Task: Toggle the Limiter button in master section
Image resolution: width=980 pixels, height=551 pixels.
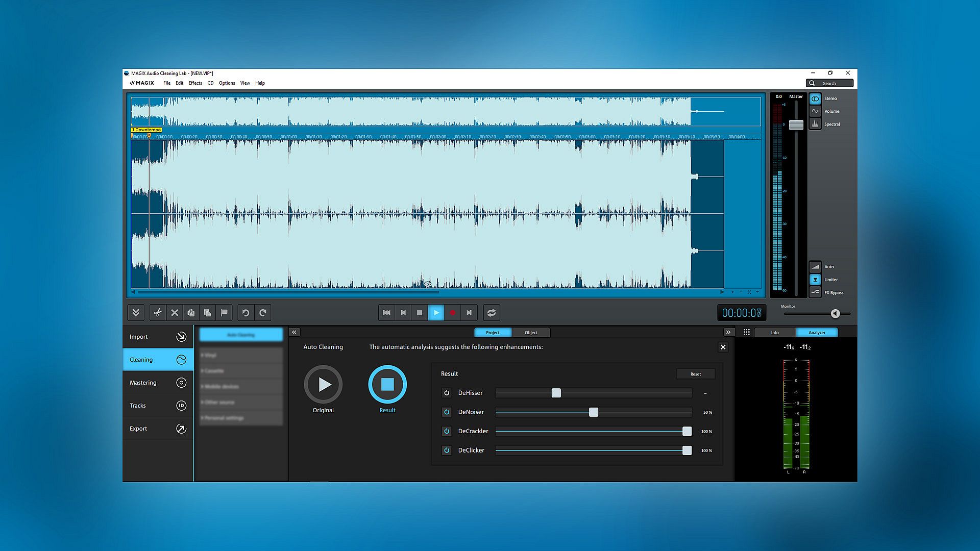Action: pos(815,280)
